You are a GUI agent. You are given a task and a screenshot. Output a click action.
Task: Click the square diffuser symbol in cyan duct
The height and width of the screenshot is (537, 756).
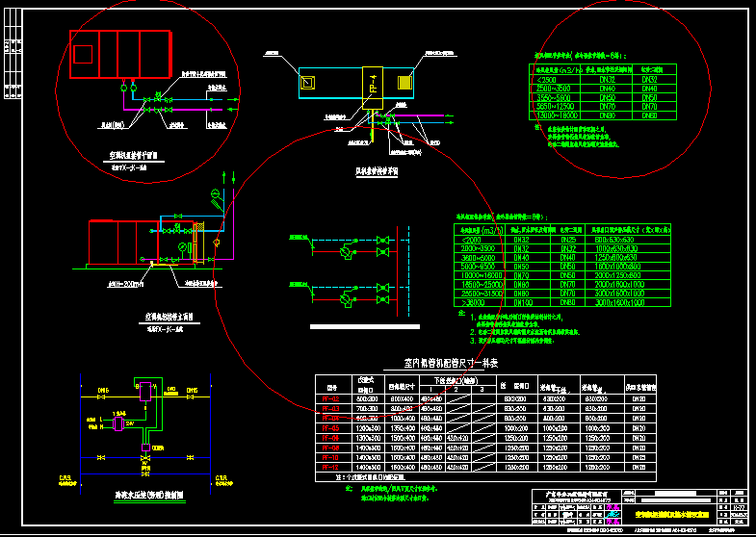tap(306, 84)
